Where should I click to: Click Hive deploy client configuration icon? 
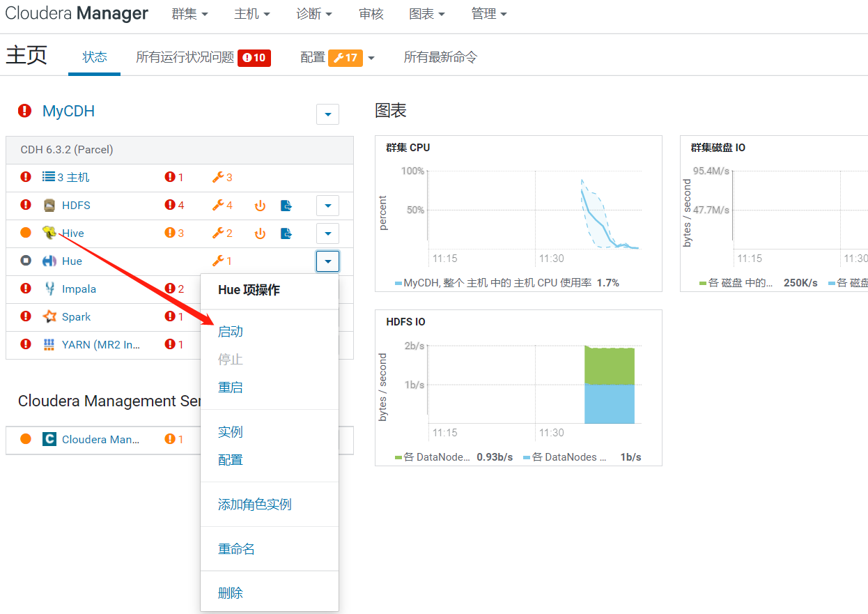(x=286, y=233)
